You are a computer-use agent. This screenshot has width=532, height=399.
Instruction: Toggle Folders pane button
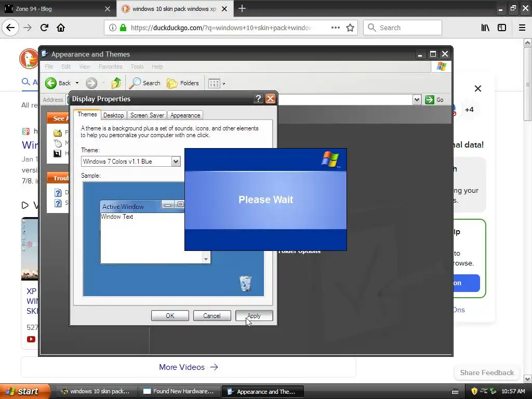[182, 83]
